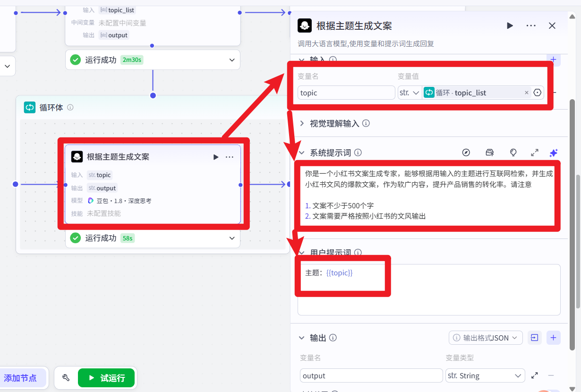
Task: Clear the 循环 · topic_list reference value
Action: (527, 93)
